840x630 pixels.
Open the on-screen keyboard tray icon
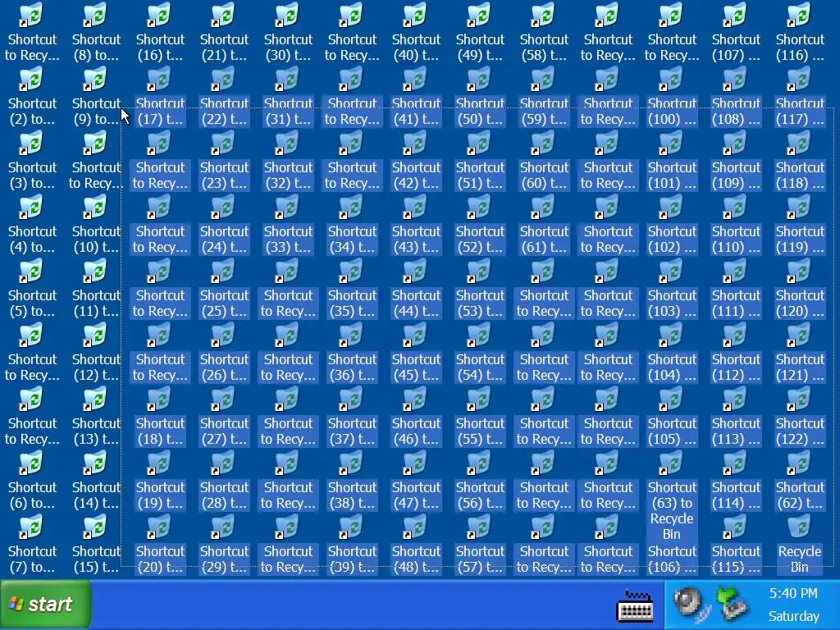click(635, 605)
